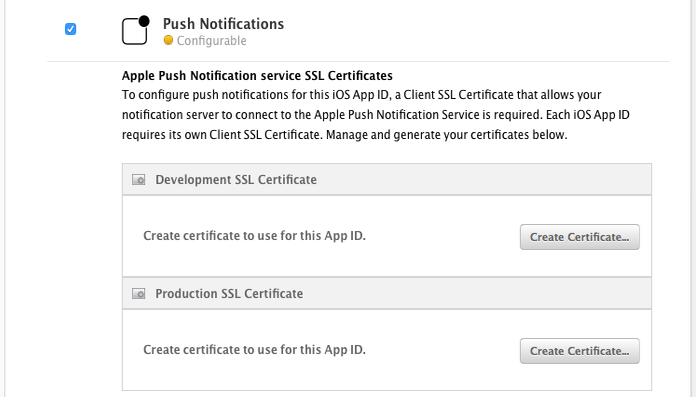Click the black badge dot on the Push Notifications icon

[144, 20]
